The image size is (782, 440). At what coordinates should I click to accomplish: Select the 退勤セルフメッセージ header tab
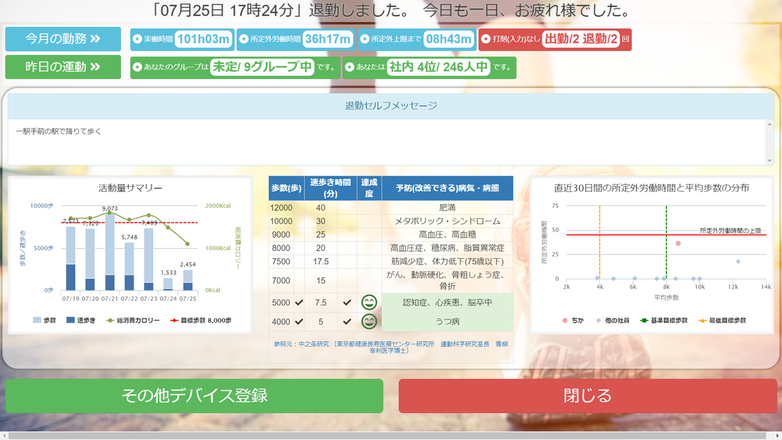(x=390, y=105)
